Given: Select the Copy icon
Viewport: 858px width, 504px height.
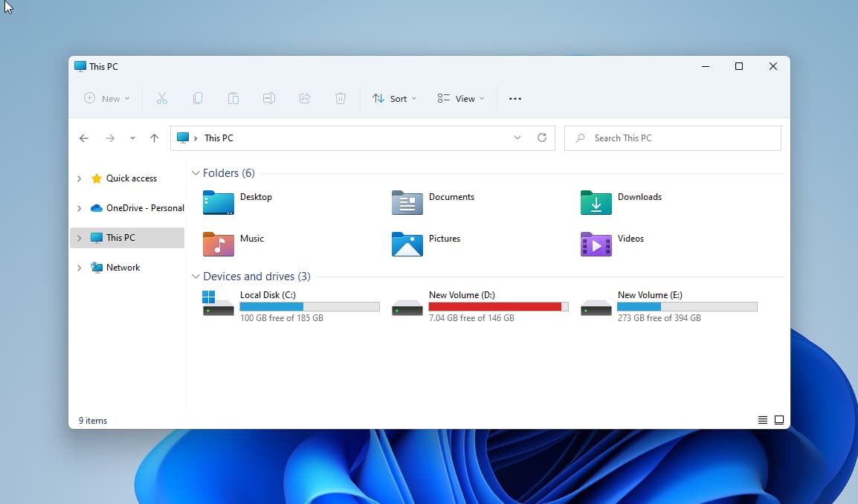Looking at the screenshot, I should 198,97.
